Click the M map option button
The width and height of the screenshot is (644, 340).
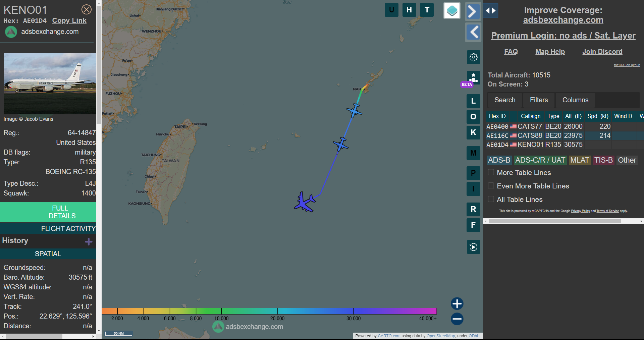point(473,153)
